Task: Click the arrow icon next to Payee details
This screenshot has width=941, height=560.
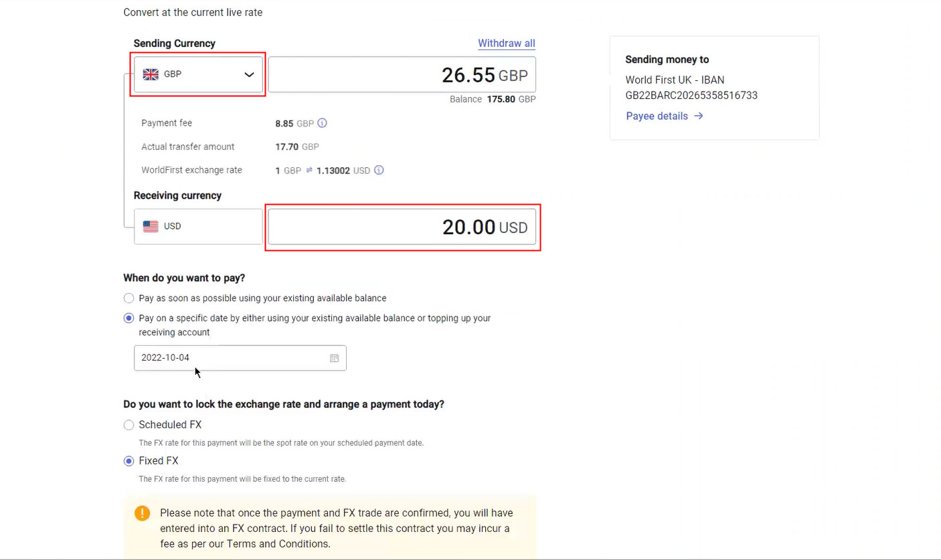Action: (x=699, y=116)
